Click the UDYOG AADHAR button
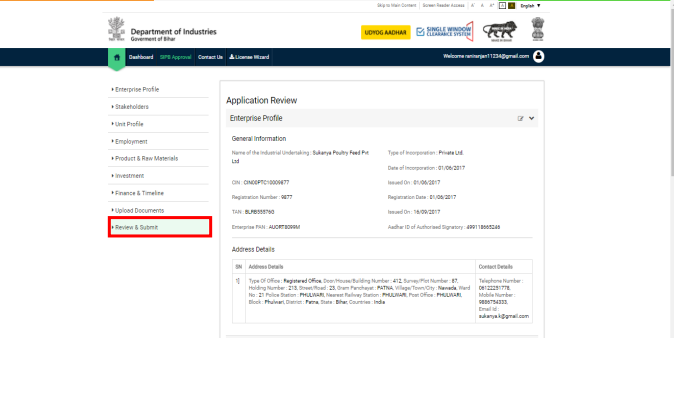 point(386,32)
